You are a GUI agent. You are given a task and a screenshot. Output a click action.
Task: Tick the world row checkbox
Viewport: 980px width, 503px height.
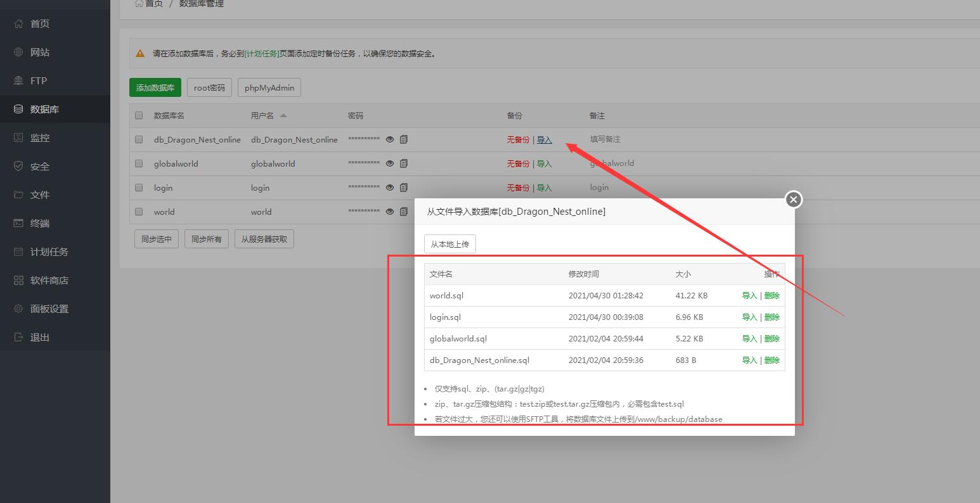(139, 212)
